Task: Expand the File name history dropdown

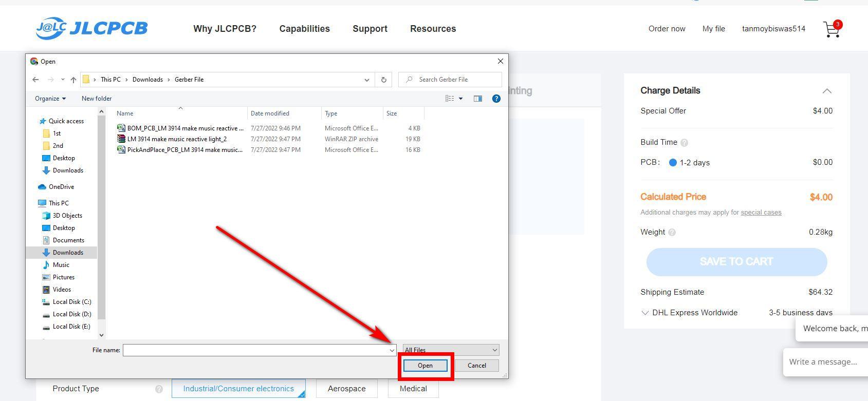Action: tap(392, 350)
